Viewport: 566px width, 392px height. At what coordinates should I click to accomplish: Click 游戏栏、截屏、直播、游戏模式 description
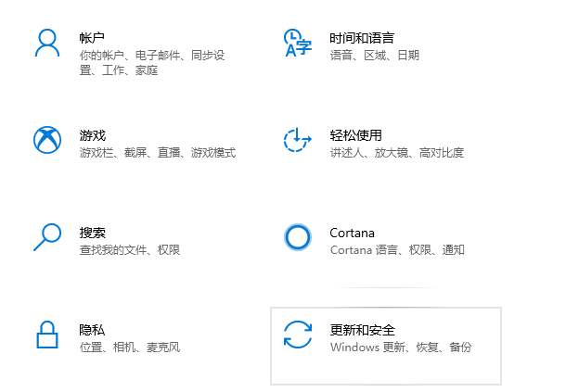click(158, 153)
